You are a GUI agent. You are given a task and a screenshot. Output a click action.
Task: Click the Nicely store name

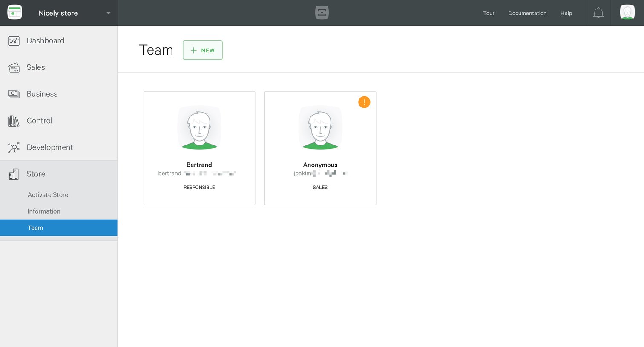[x=58, y=13]
